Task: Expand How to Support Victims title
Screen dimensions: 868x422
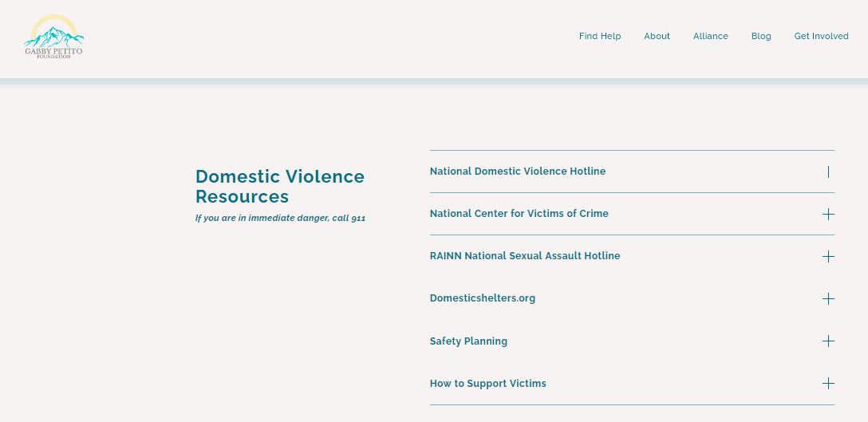Action: (x=487, y=383)
